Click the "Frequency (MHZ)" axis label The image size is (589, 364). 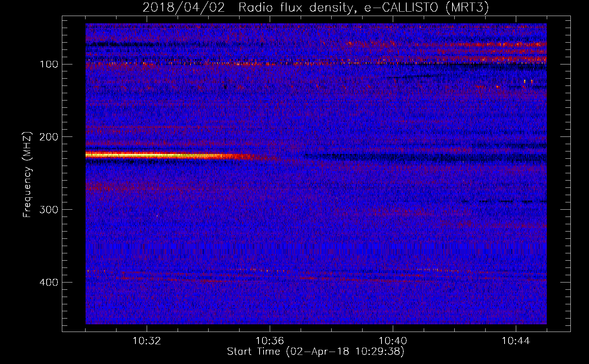click(x=27, y=175)
